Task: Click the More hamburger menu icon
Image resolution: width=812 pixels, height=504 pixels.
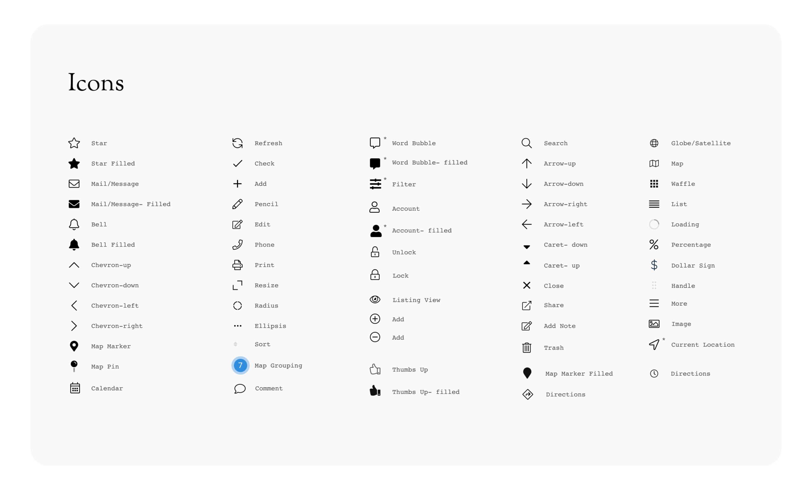Action: 654,303
